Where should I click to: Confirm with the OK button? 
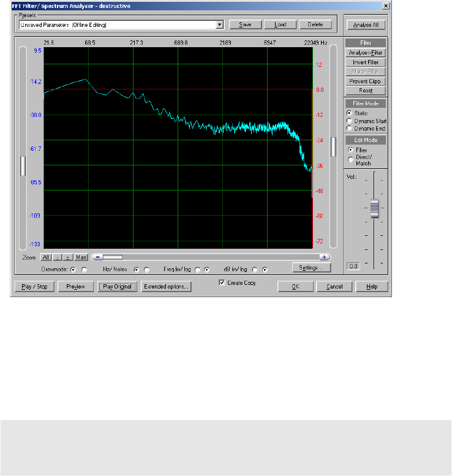pos(296,287)
